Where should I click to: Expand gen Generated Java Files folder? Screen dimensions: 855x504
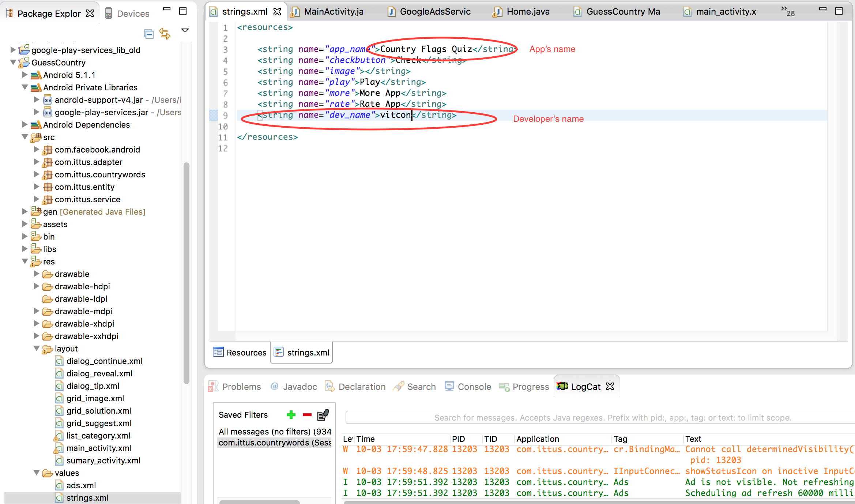25,211
